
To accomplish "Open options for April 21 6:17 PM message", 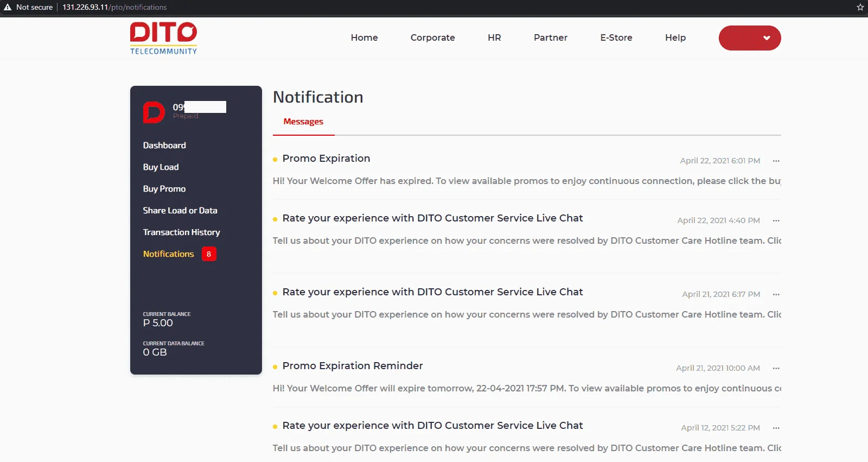I will pyautogui.click(x=776, y=294).
